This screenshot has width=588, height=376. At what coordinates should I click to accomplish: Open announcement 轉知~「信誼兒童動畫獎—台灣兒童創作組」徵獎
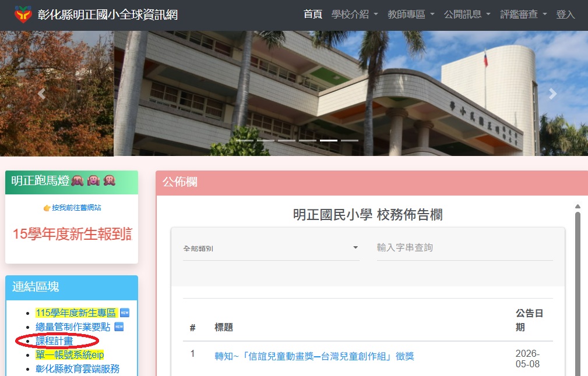click(x=314, y=356)
